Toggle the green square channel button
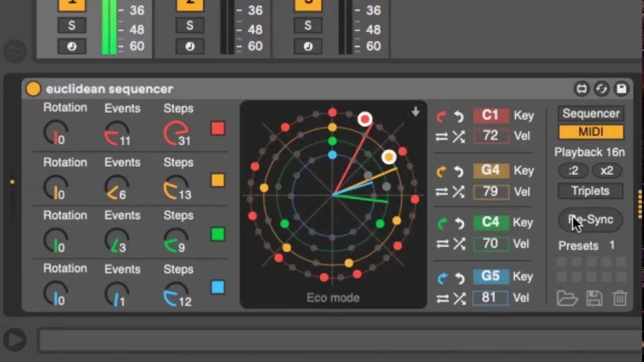644x362 pixels. (218, 234)
